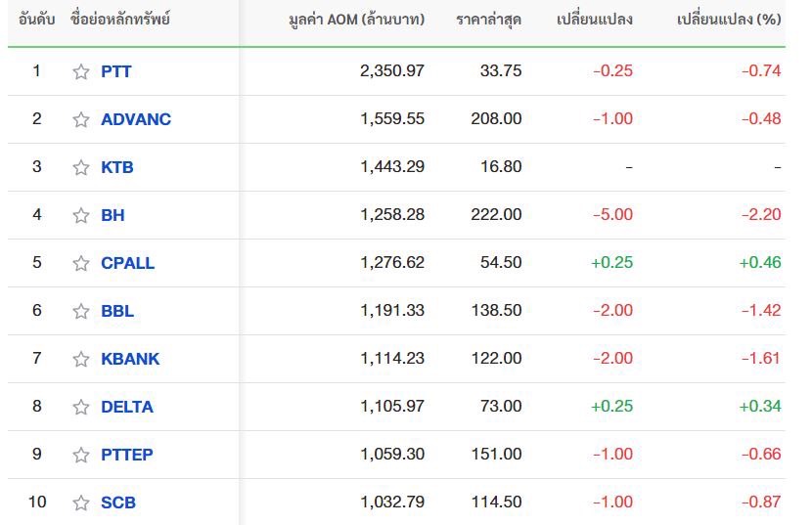Click the star icon beside BH
The image size is (812, 525).
(x=81, y=215)
